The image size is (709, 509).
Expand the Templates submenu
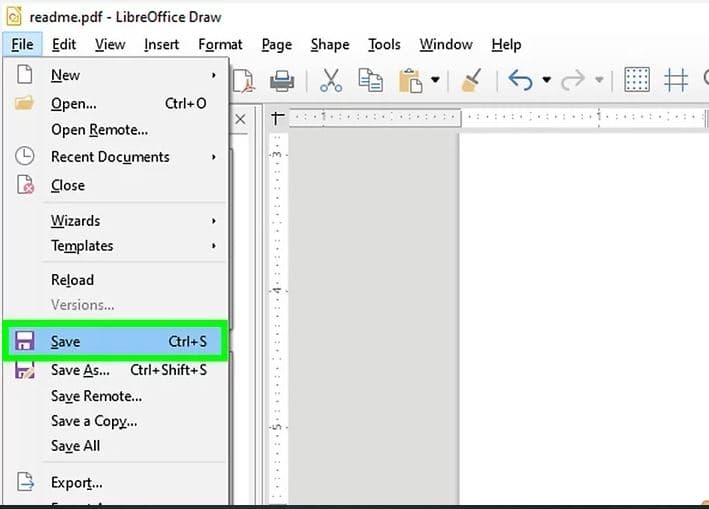pos(115,245)
